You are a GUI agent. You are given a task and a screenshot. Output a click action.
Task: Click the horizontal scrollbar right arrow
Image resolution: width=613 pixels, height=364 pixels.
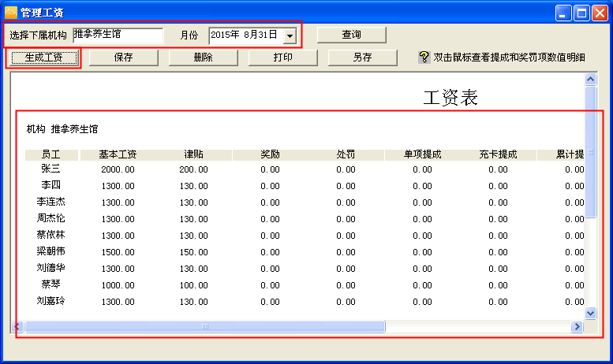pyautogui.click(x=577, y=326)
